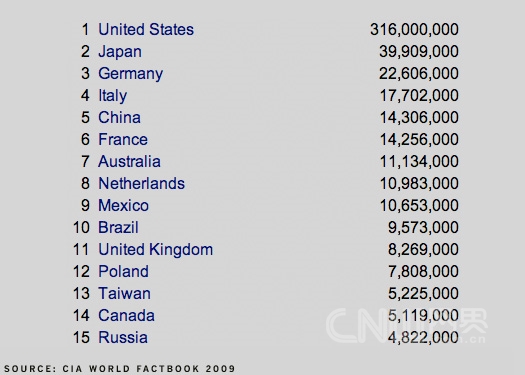Click the 14,306,000 value for China
This screenshot has width=525, height=375.
pos(419,118)
